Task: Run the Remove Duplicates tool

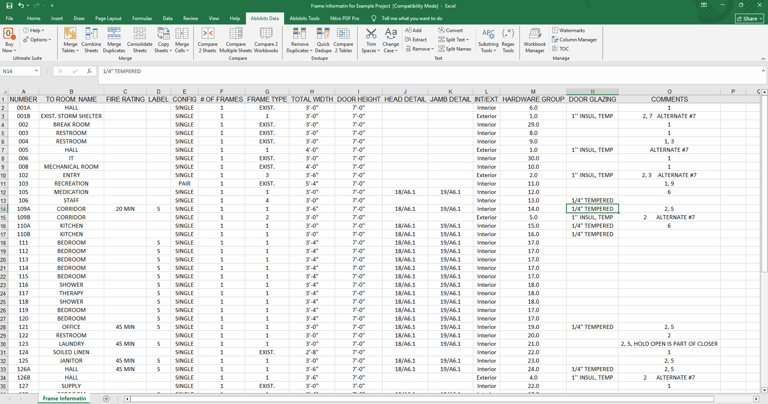Action: pos(299,40)
